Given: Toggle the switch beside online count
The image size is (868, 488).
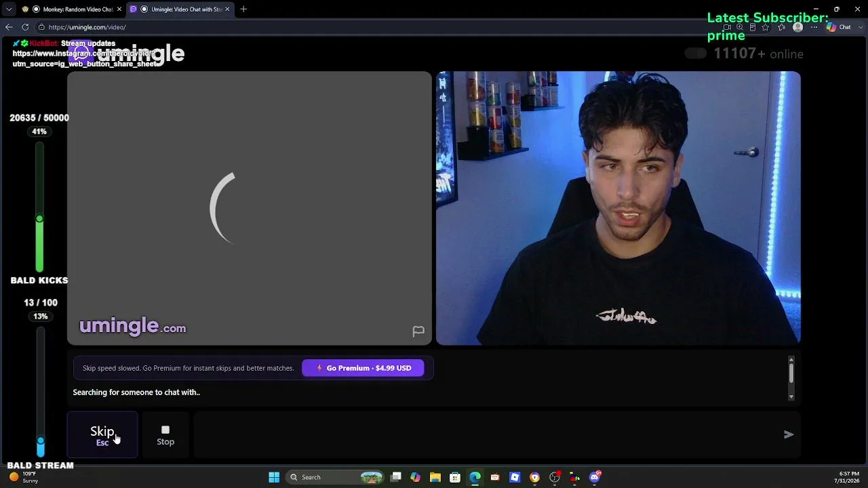Looking at the screenshot, I should click(x=695, y=54).
